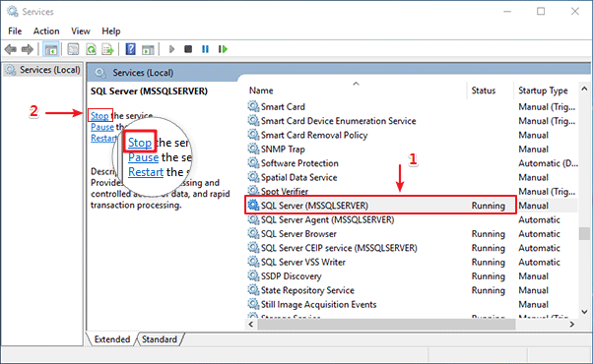The image size is (593, 364).
Task: Click gear icon of Software Protection
Action: (253, 162)
